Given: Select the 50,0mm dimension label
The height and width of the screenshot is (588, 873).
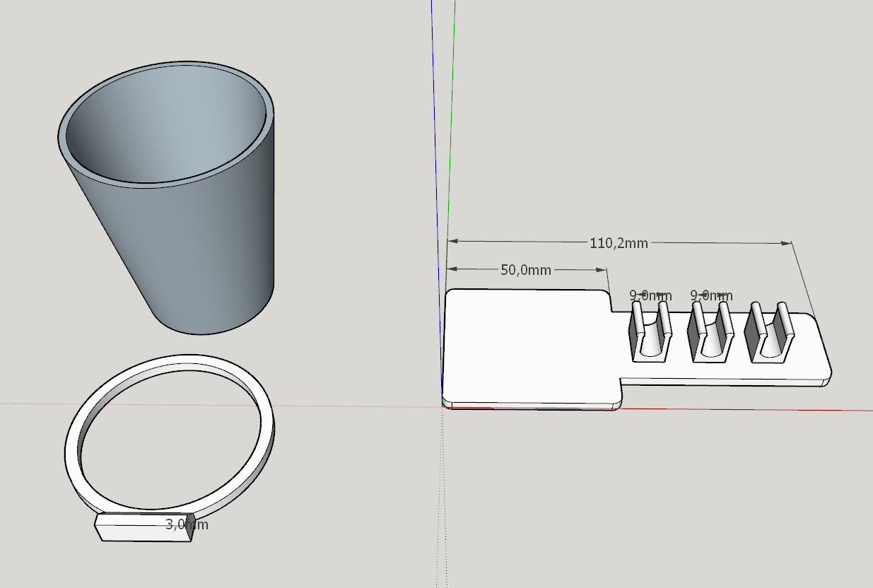Looking at the screenshot, I should pos(526,269).
